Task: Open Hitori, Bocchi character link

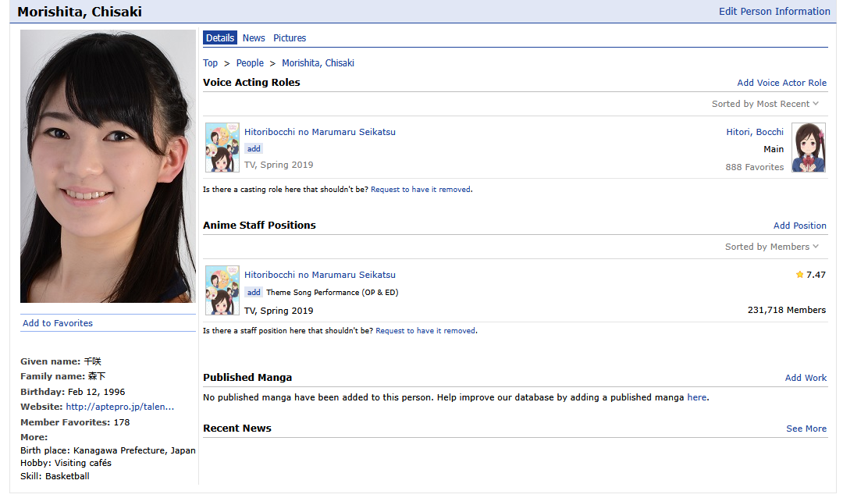Action: click(755, 132)
